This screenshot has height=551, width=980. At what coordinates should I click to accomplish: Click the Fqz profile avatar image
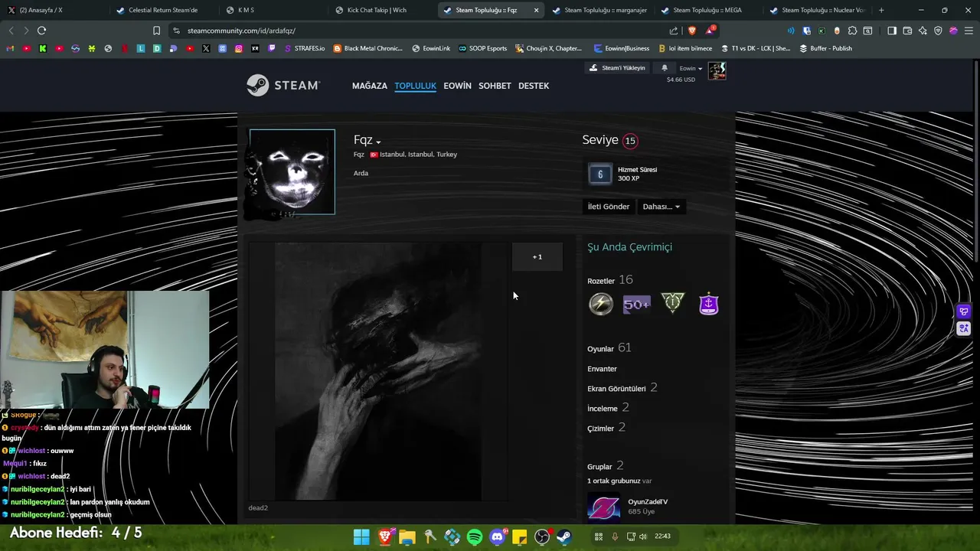click(x=292, y=172)
